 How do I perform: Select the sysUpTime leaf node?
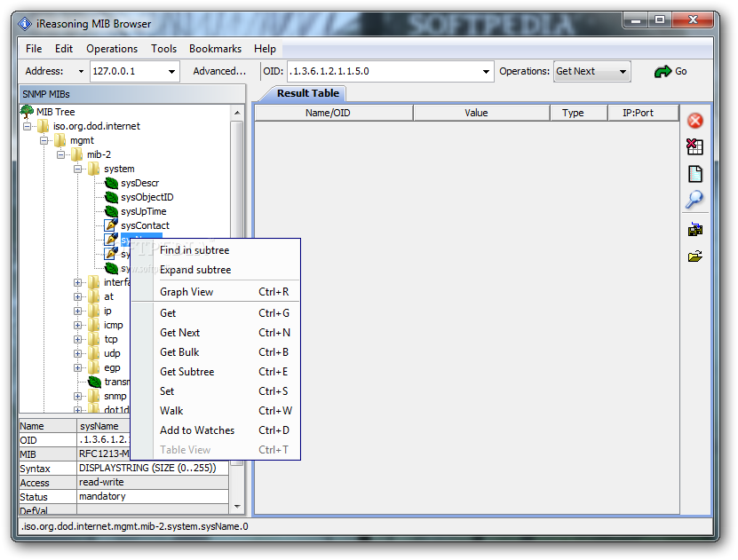pyautogui.click(x=144, y=211)
